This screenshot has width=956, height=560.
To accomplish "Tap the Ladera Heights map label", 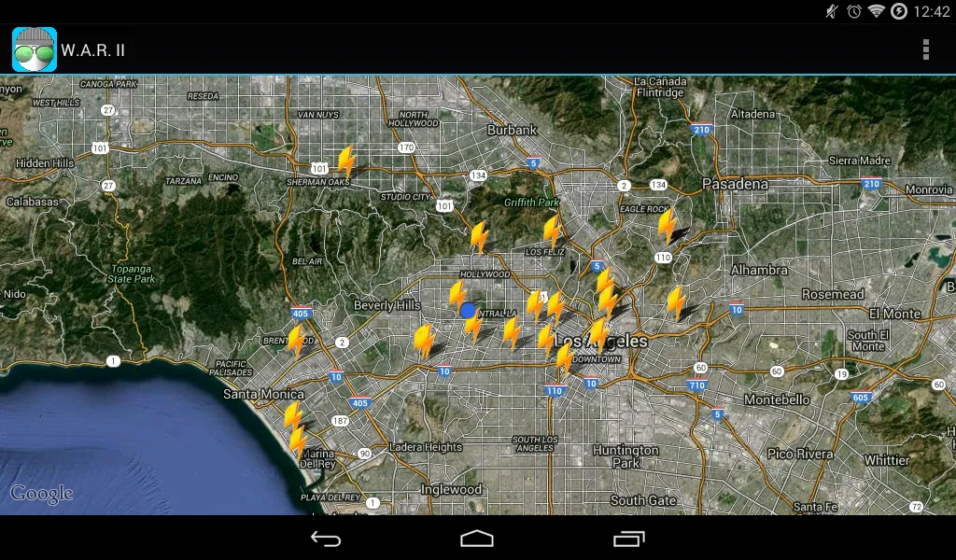I will [426, 447].
